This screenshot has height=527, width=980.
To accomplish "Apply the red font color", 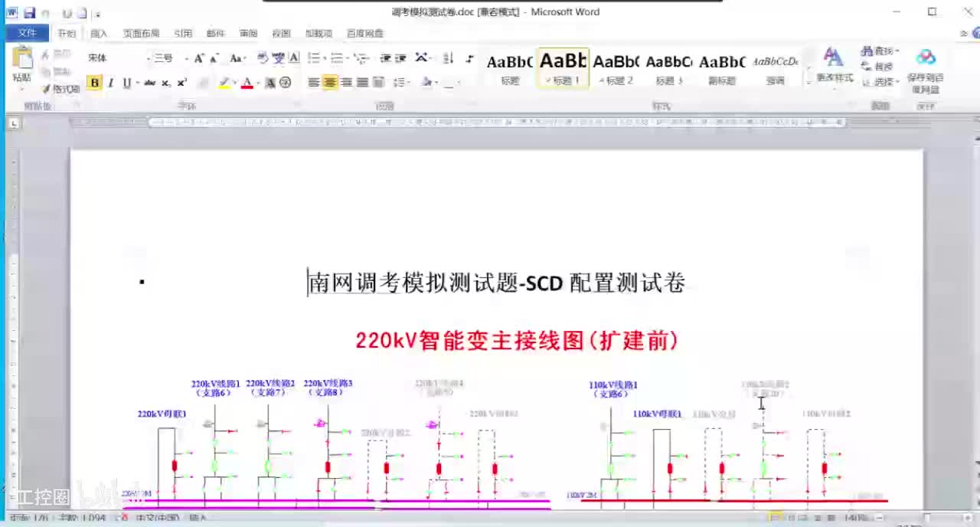I will coord(247,83).
